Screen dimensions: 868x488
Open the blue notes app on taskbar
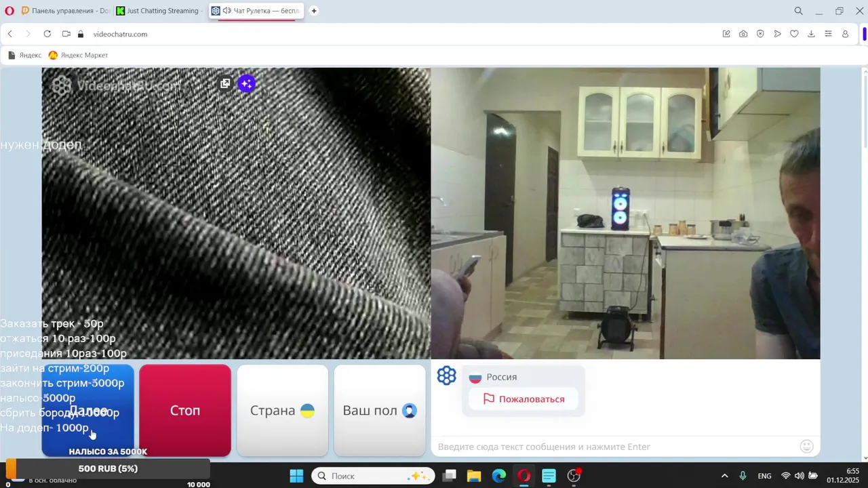[x=549, y=476]
